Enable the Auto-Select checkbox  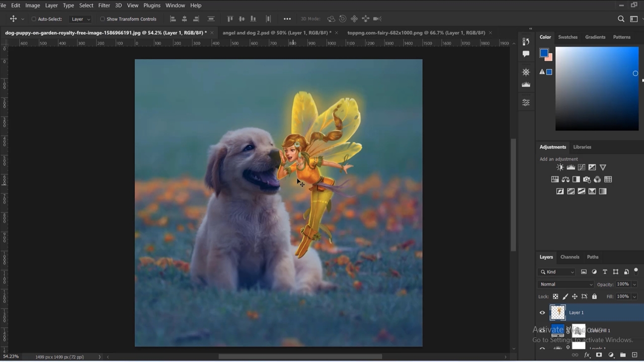(34, 19)
